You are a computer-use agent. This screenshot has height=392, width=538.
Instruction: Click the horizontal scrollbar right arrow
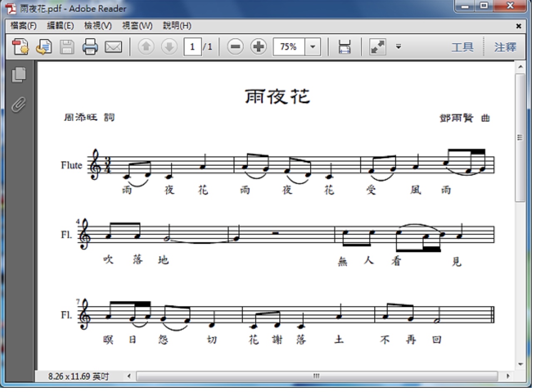coord(508,376)
